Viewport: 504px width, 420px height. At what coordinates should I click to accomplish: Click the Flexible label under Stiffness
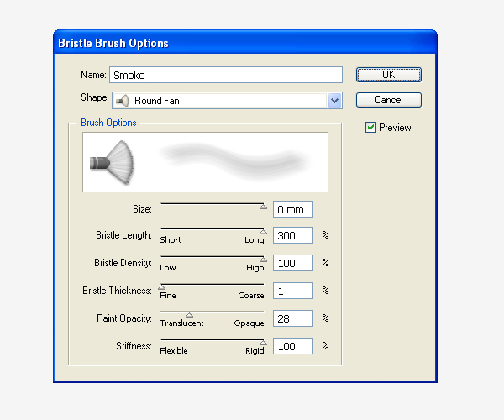[174, 350]
